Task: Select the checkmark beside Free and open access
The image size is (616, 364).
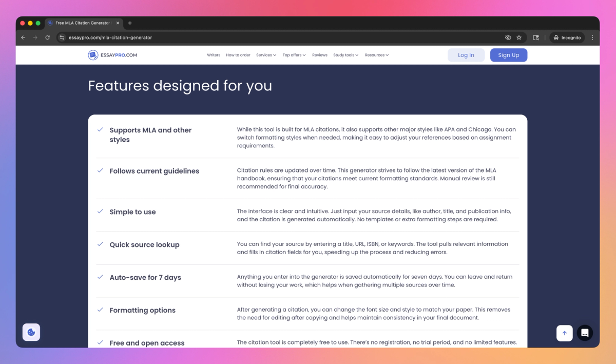Action: click(100, 342)
